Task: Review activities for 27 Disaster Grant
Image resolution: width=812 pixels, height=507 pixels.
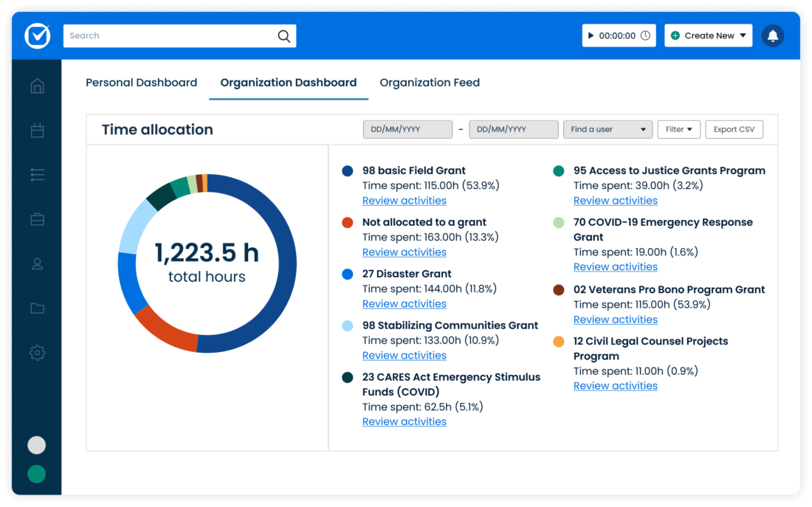Action: point(404,303)
